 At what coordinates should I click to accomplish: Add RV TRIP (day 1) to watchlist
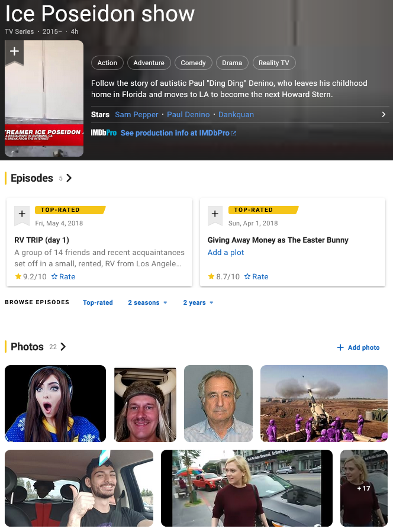tap(22, 215)
